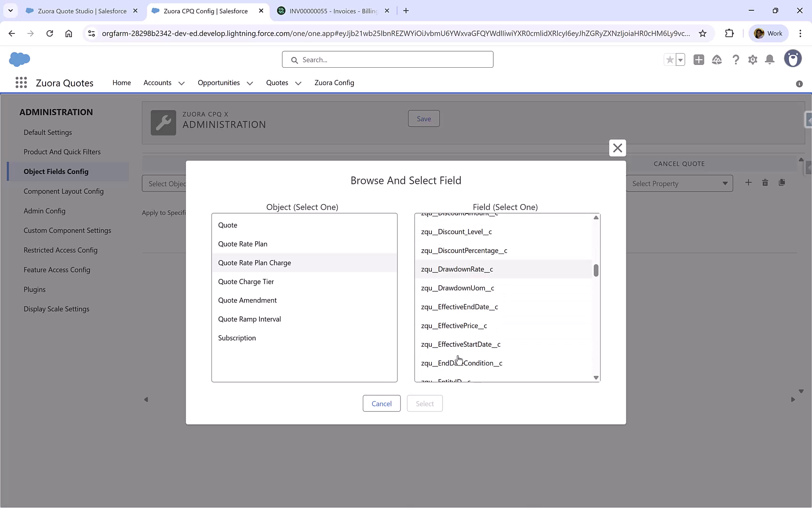Click the Zuora CPQ wrench icon
Image resolution: width=812 pixels, height=508 pixels.
pyautogui.click(x=163, y=122)
